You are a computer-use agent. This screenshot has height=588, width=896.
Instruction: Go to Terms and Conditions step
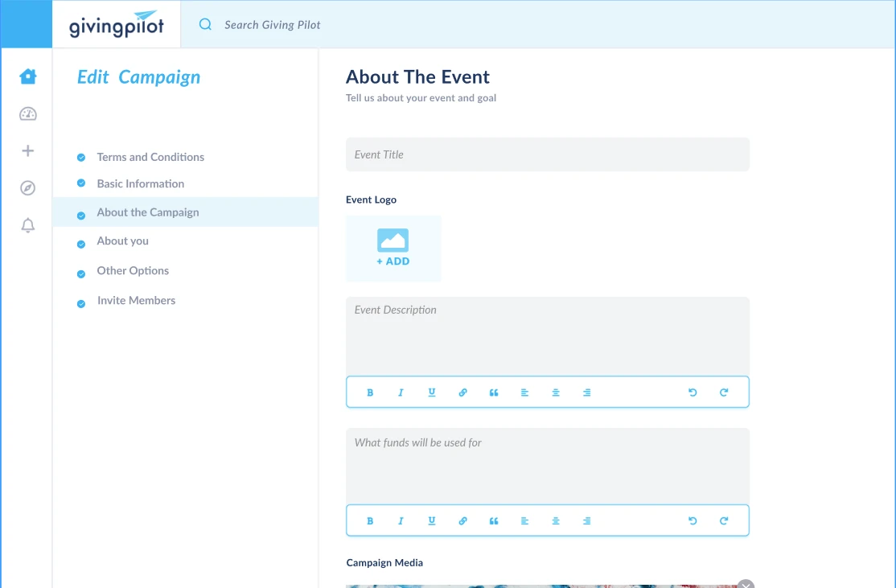point(150,157)
